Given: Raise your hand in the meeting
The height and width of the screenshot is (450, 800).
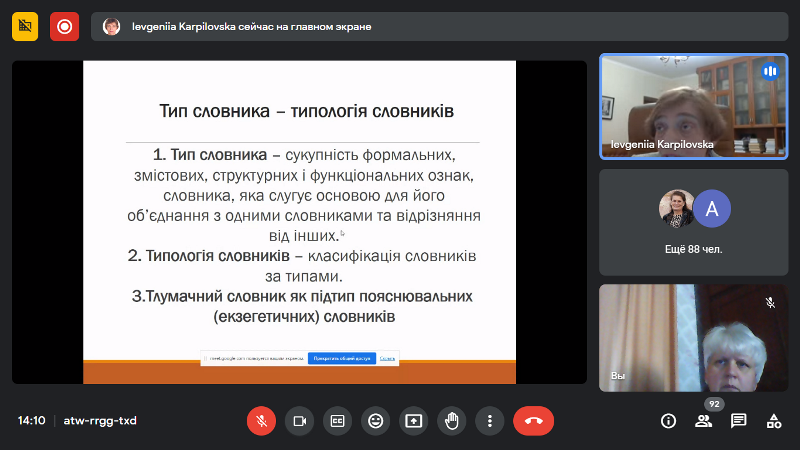Looking at the screenshot, I should (451, 421).
